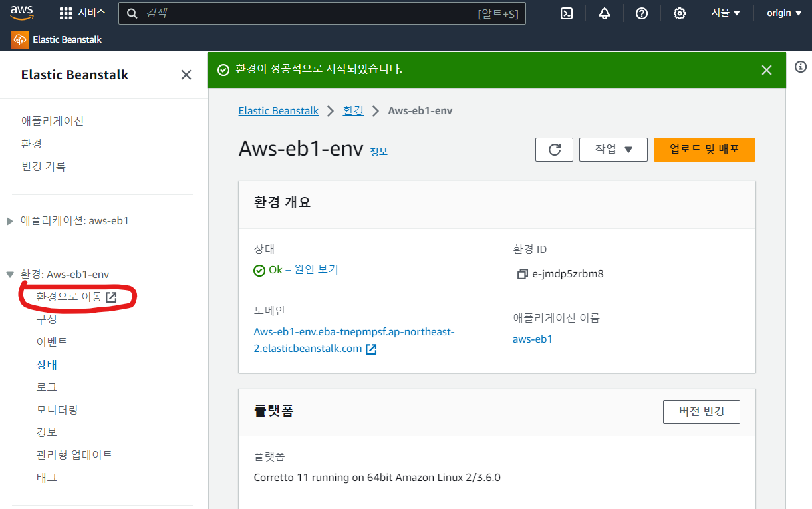Click the Corretto 11 platform text

[377, 478]
